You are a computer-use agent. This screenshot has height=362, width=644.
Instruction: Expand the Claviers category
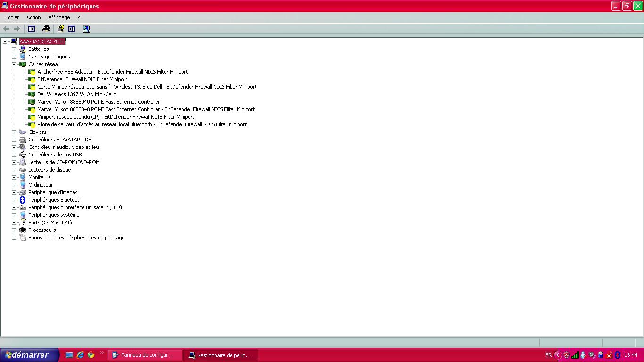click(x=14, y=132)
